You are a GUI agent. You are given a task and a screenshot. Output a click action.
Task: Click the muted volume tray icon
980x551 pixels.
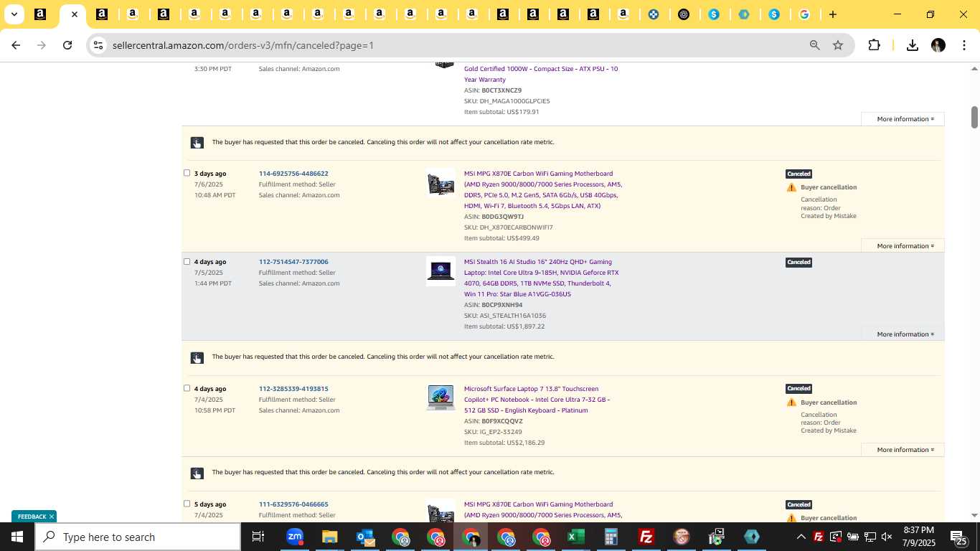click(x=887, y=537)
